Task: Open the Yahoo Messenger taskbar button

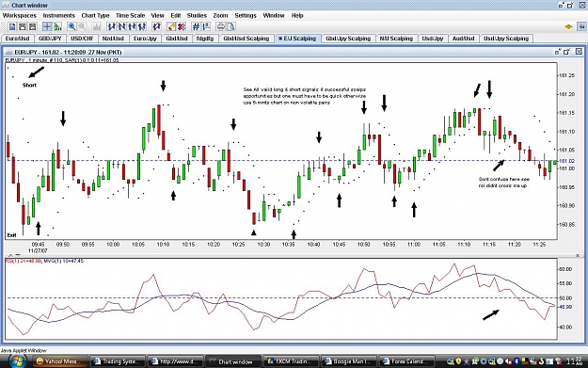Action: coord(60,361)
